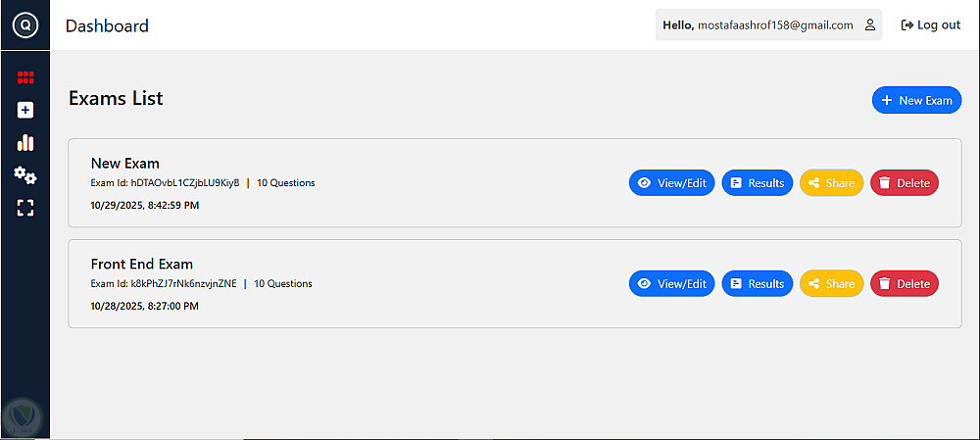This screenshot has height=440, width=980.
Task: Click the user profile icon in header
Action: point(869,25)
